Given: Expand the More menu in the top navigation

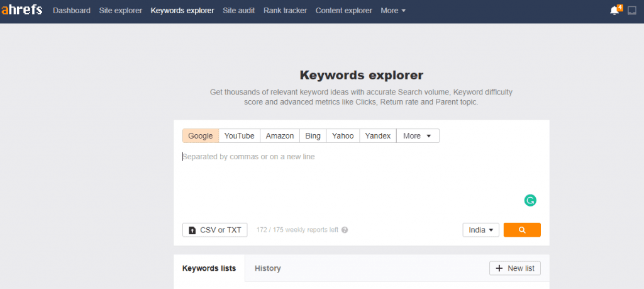Looking at the screenshot, I should pyautogui.click(x=393, y=11).
